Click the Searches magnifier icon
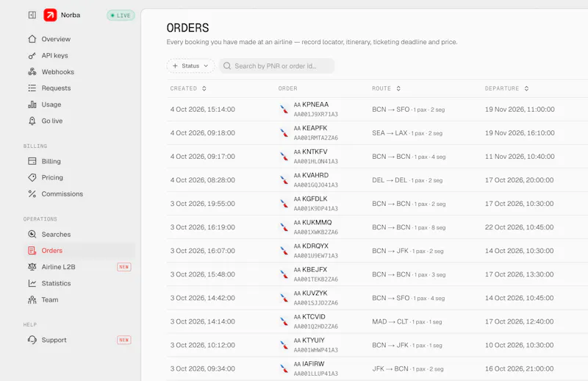This screenshot has height=381, width=588. point(32,234)
